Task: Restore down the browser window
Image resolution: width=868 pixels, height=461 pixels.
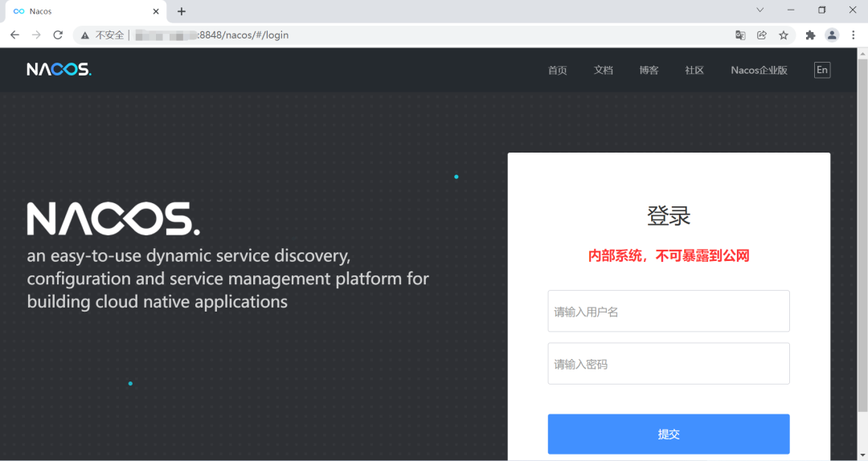Action: pyautogui.click(x=821, y=10)
